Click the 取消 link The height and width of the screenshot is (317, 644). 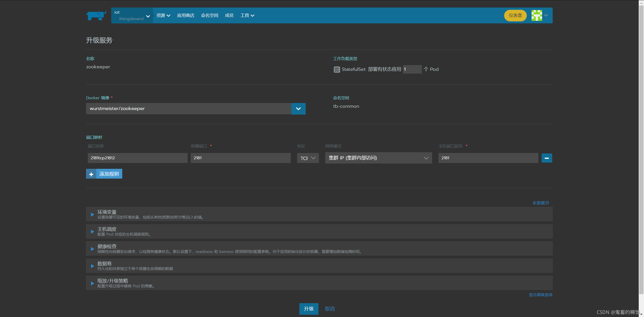[330, 309]
